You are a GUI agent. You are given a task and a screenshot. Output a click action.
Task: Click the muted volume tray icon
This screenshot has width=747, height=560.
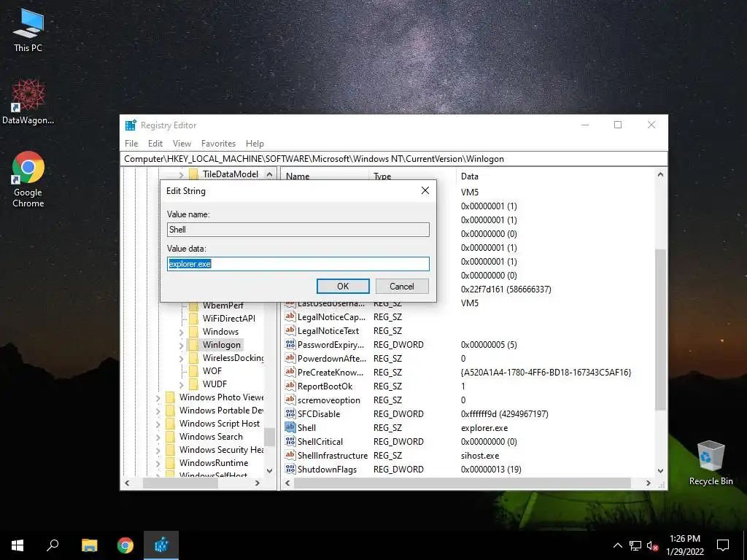tap(653, 545)
